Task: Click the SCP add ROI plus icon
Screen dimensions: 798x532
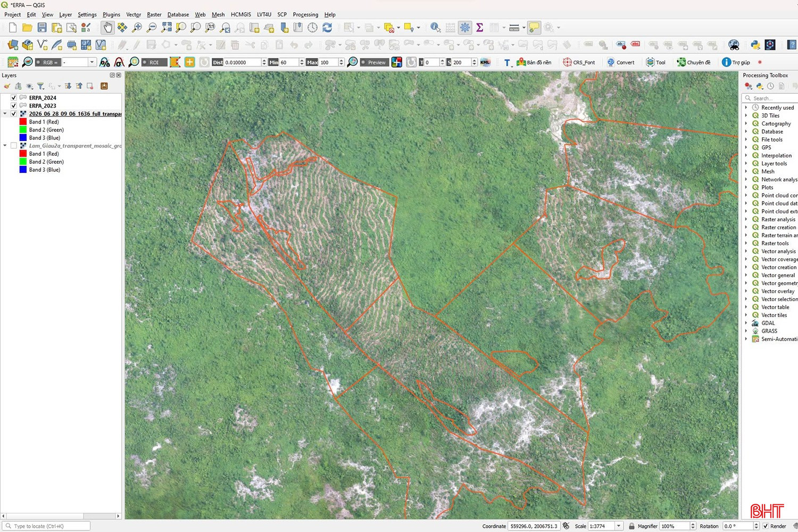Action: (x=189, y=62)
